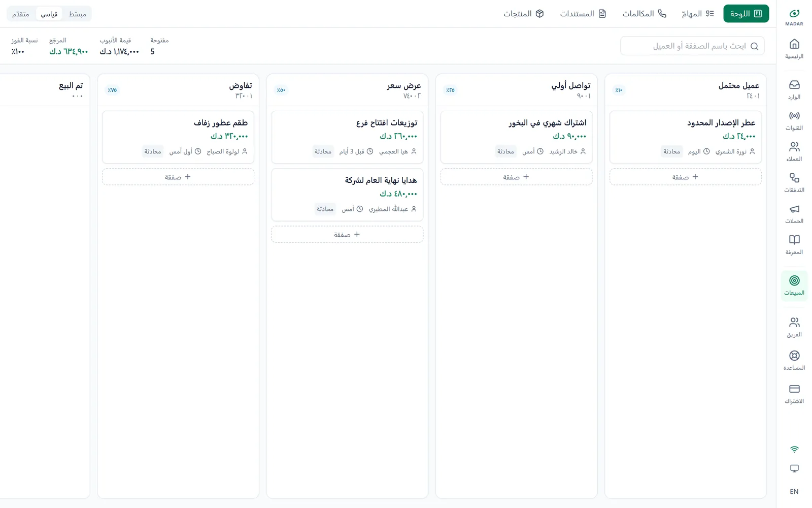
Task: Add deal in عرض سعر column
Action: (x=347, y=234)
